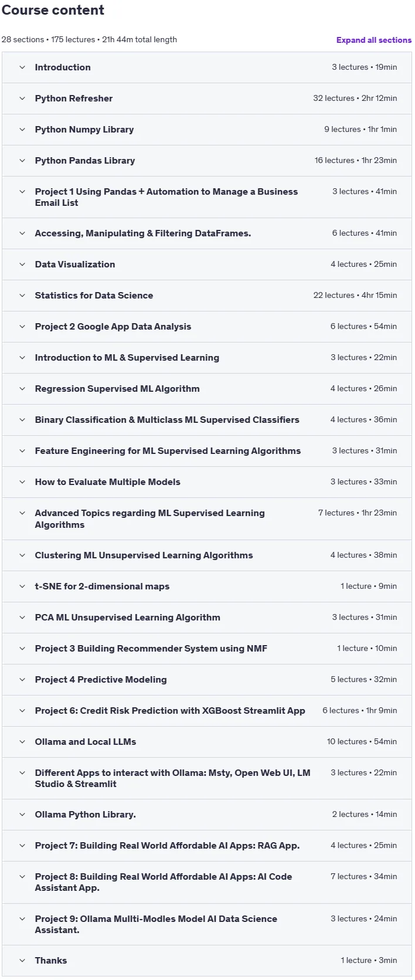Expand the Introduction section chevron

(x=22, y=67)
